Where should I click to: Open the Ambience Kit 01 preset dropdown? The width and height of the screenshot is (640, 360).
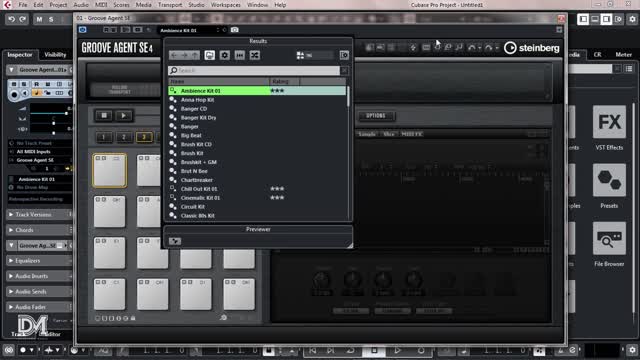tap(189, 30)
